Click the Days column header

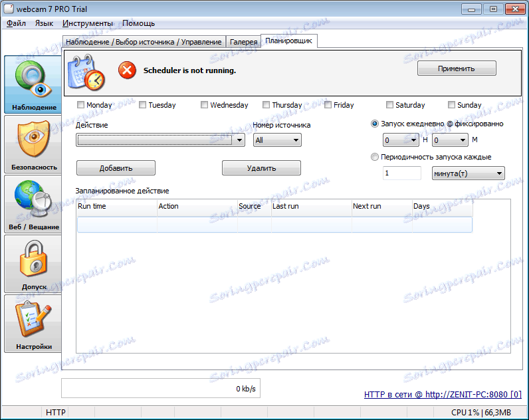click(443, 207)
